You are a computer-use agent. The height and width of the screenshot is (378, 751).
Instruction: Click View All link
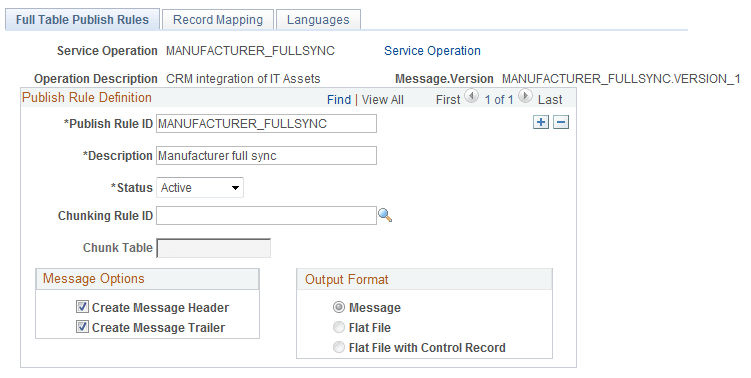(x=383, y=100)
